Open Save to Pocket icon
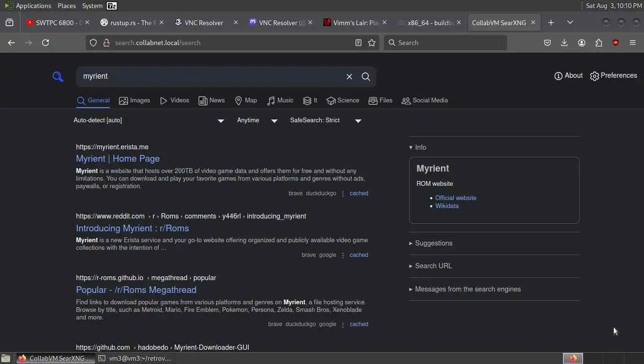 coord(547,43)
